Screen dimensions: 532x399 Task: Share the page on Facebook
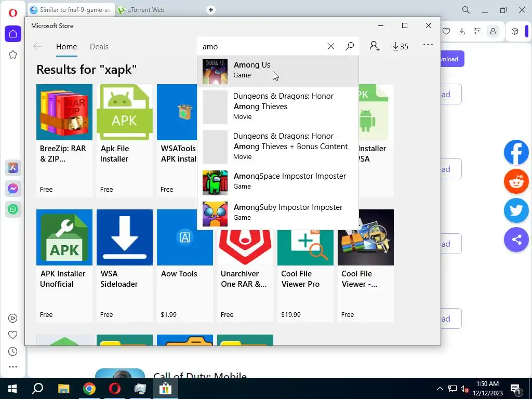(x=516, y=152)
